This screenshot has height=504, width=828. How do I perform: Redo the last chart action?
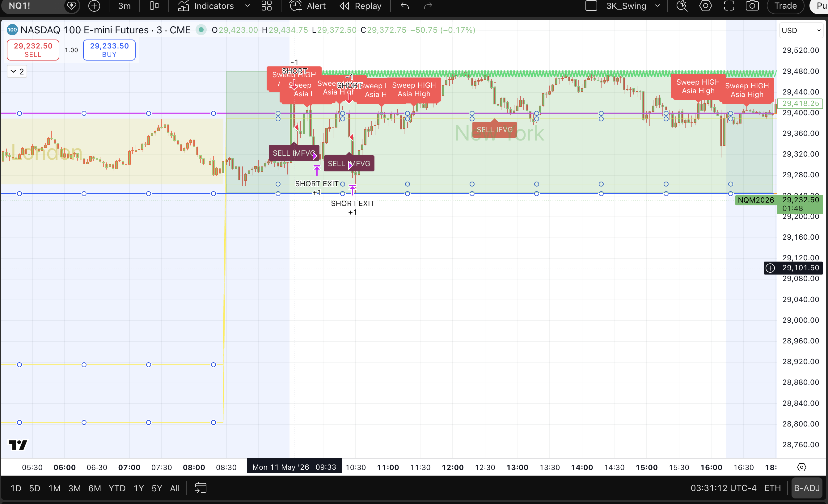428,6
